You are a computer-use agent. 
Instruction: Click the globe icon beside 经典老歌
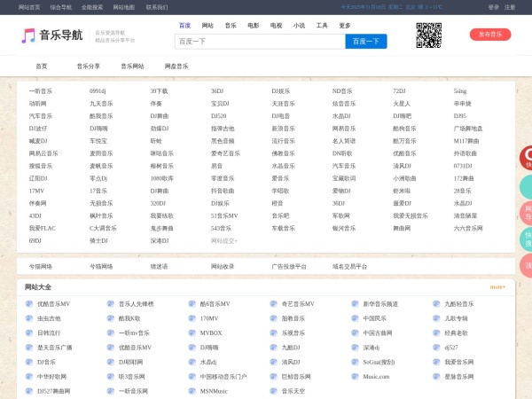point(436,332)
